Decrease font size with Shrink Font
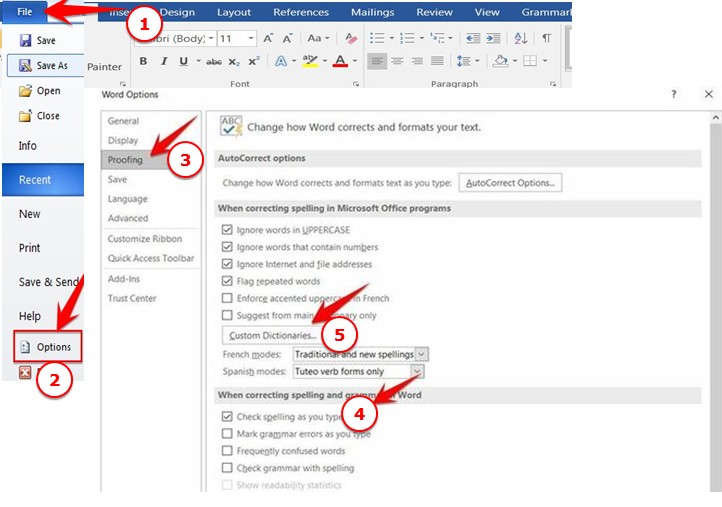 [x=287, y=38]
